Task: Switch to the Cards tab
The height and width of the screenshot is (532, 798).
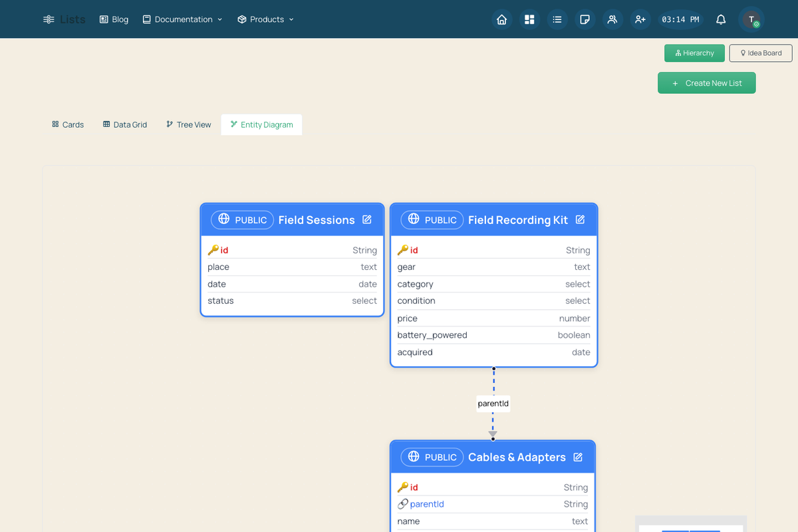Action: click(68, 124)
